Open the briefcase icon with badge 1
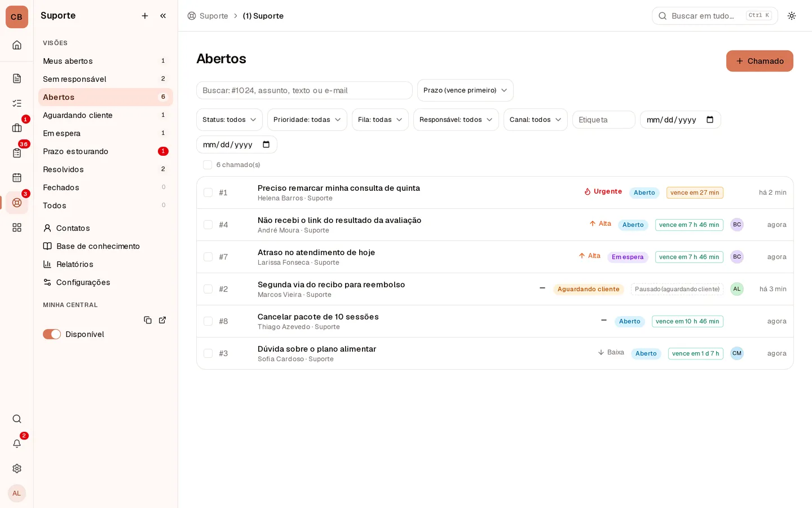812x508 pixels. 17,128
